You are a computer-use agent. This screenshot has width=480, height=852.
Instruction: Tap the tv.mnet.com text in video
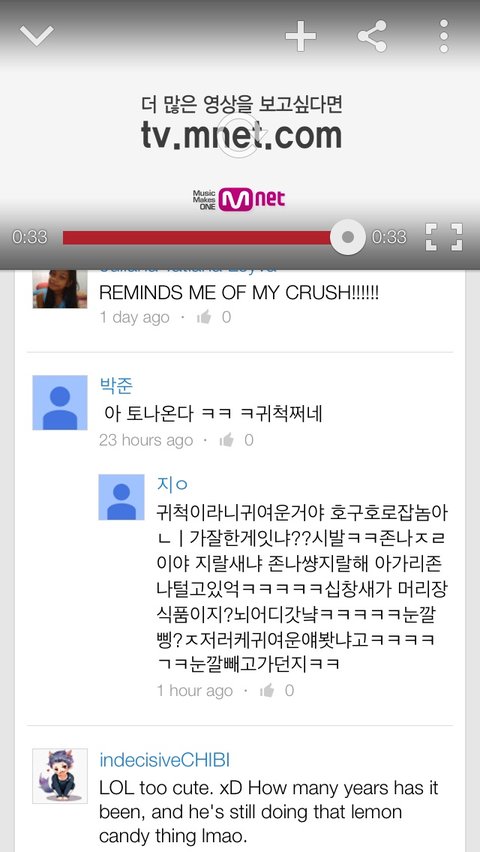point(241,135)
